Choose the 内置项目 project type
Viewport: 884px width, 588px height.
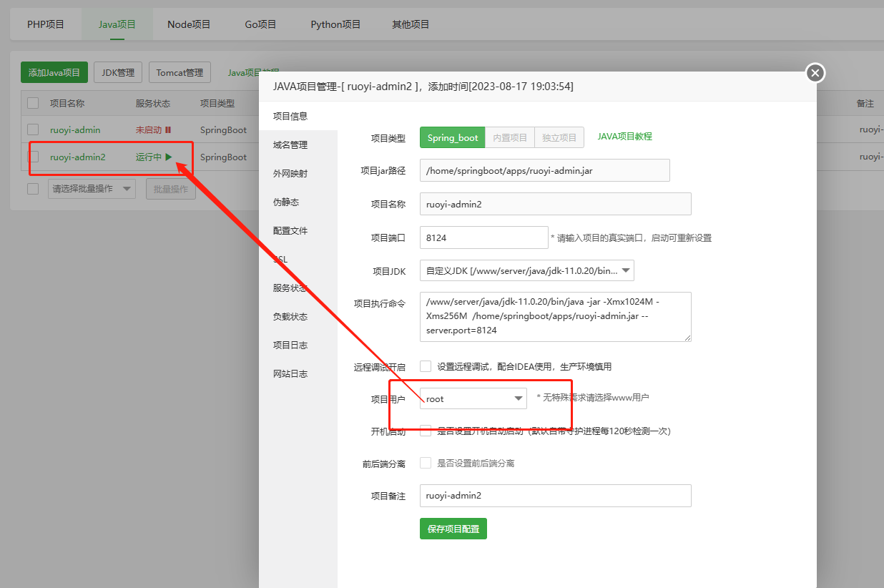510,137
